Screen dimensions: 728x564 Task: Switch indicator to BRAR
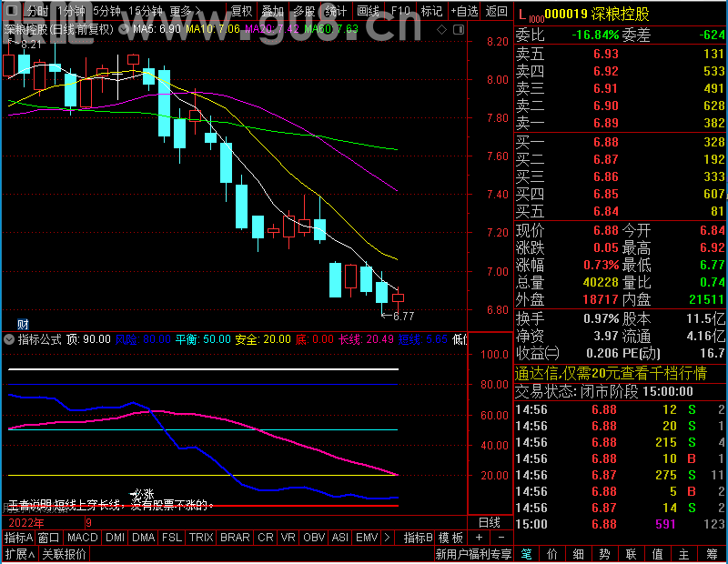coord(235,538)
